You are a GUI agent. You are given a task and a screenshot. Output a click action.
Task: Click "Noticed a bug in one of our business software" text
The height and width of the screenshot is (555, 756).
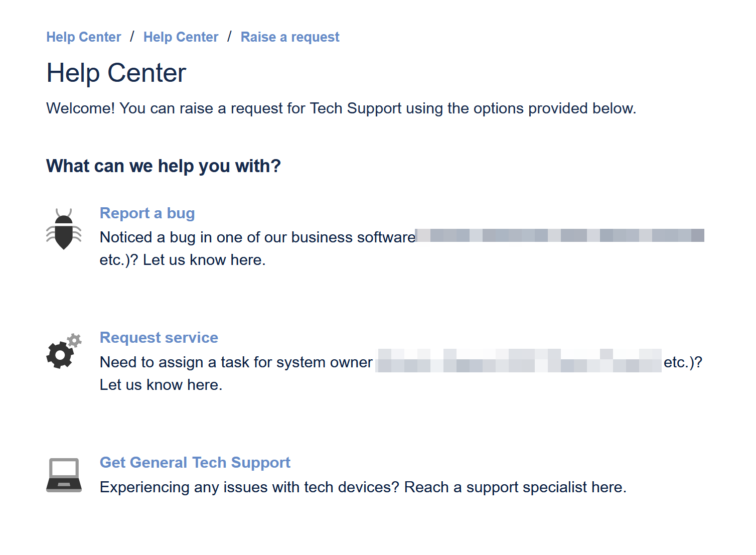coord(257,237)
